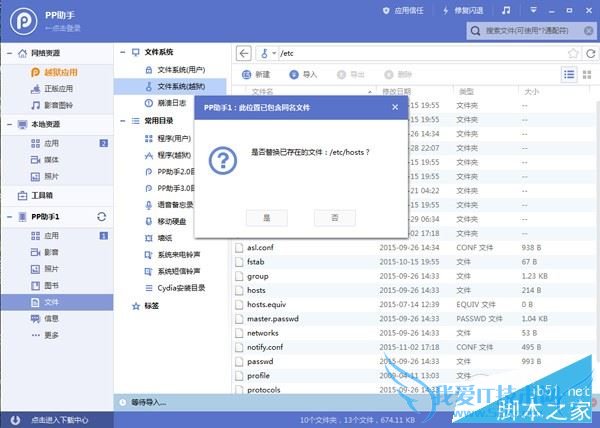
Task: Close the duplicate file dialog
Action: (395, 107)
